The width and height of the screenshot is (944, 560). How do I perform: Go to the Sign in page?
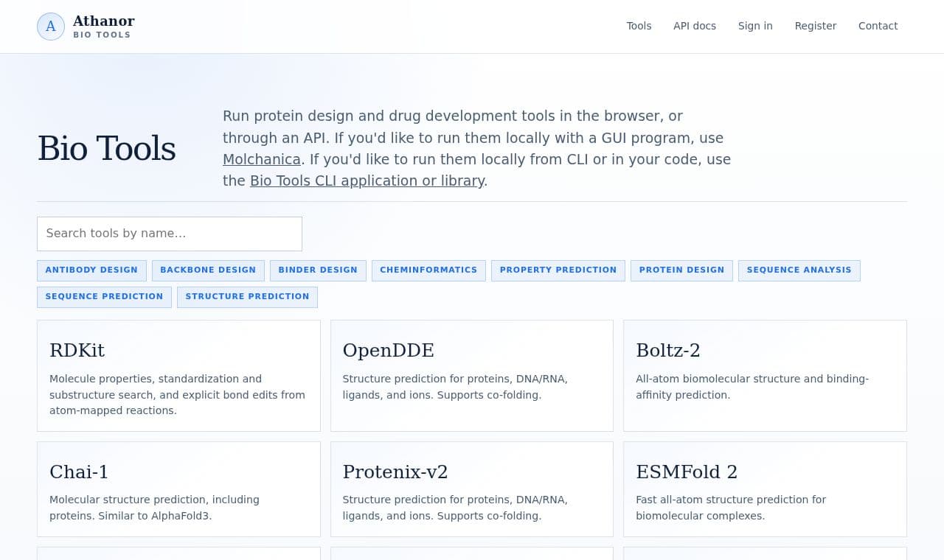click(755, 26)
